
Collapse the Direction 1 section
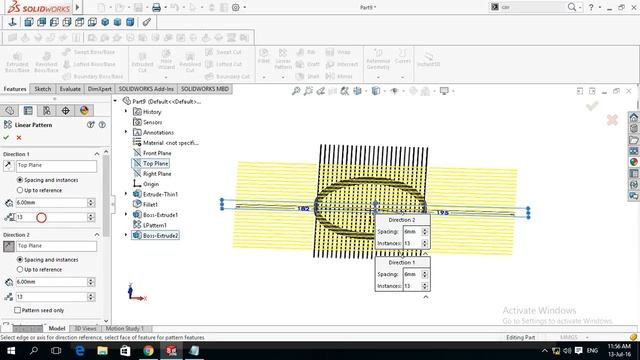tap(97, 154)
